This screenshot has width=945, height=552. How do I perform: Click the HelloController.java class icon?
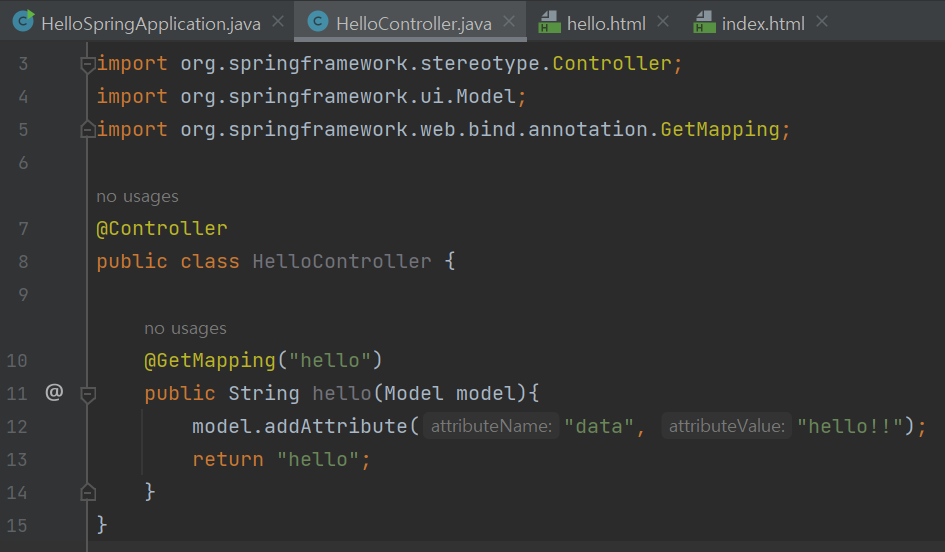click(318, 22)
